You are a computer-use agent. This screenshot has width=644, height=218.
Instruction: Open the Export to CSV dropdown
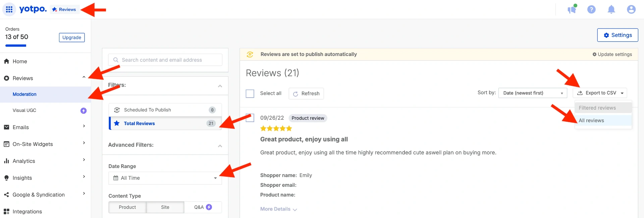(x=600, y=93)
